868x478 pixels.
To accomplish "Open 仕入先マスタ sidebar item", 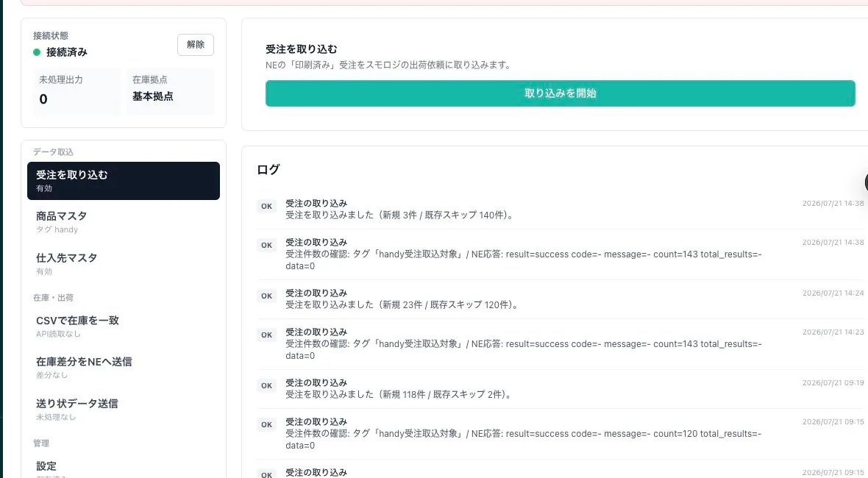I will click(x=124, y=264).
